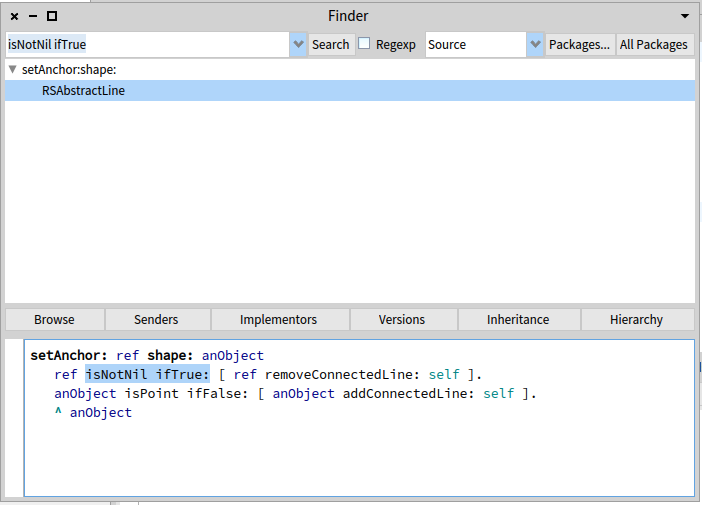Show Senders of the method

click(x=156, y=320)
